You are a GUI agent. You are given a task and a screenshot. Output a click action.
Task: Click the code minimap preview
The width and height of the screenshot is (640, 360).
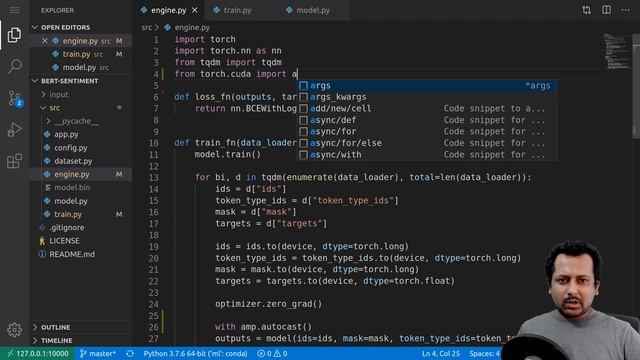616,51
